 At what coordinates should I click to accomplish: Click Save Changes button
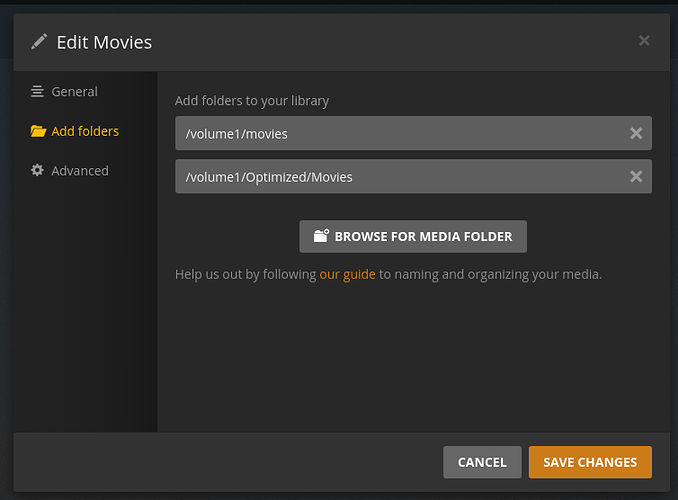(590, 462)
